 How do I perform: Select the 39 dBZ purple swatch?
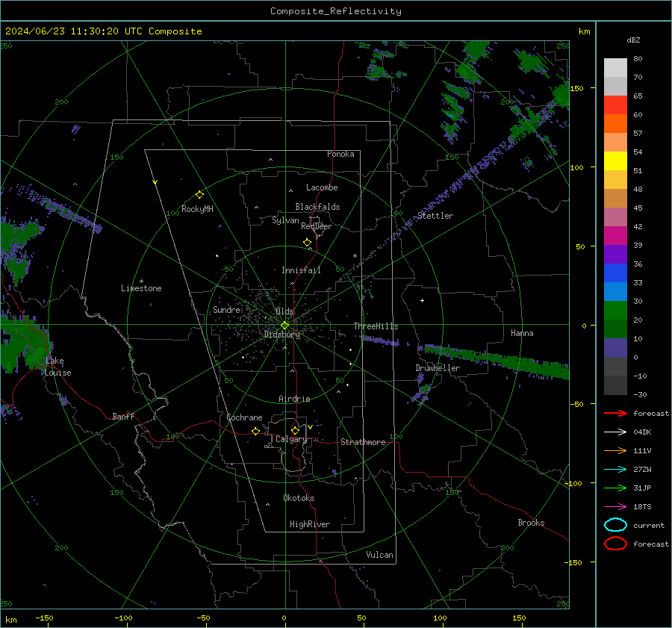615,254
